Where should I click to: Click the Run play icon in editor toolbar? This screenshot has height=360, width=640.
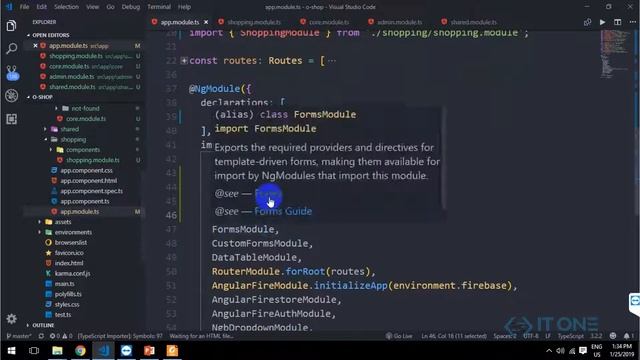pos(602,22)
